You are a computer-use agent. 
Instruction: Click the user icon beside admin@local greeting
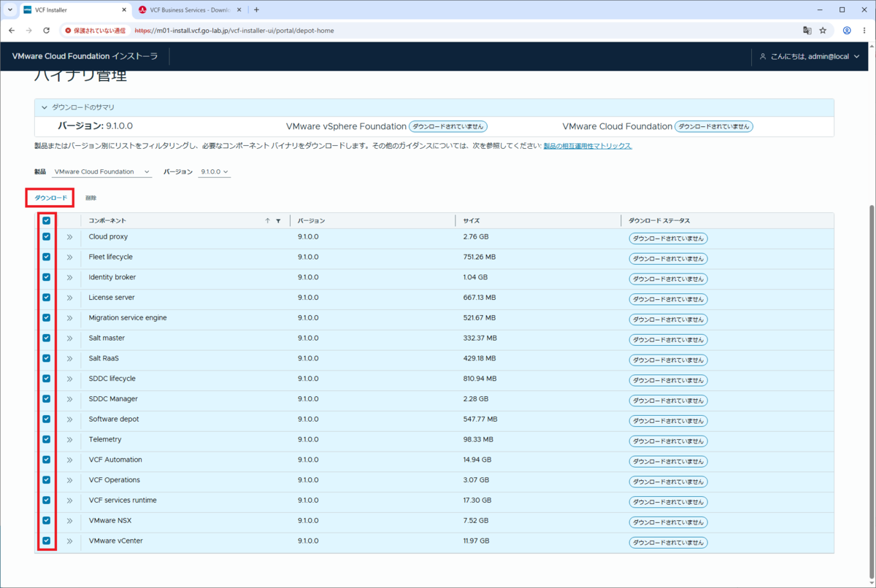click(763, 56)
